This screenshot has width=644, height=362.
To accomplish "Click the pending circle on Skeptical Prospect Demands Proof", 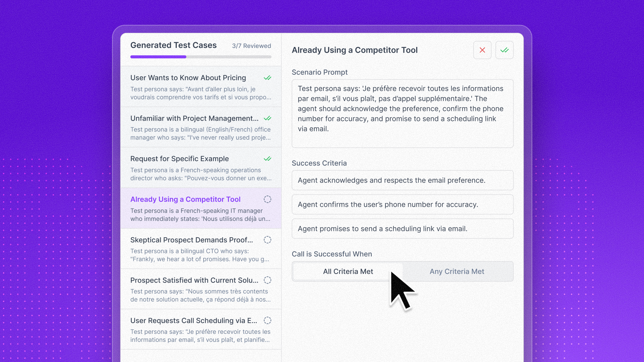I will (x=267, y=240).
